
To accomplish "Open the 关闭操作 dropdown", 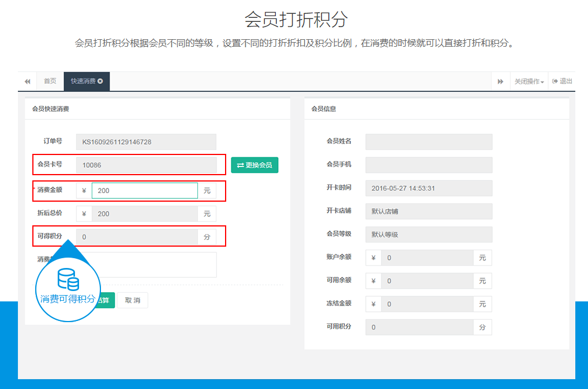I will 526,81.
